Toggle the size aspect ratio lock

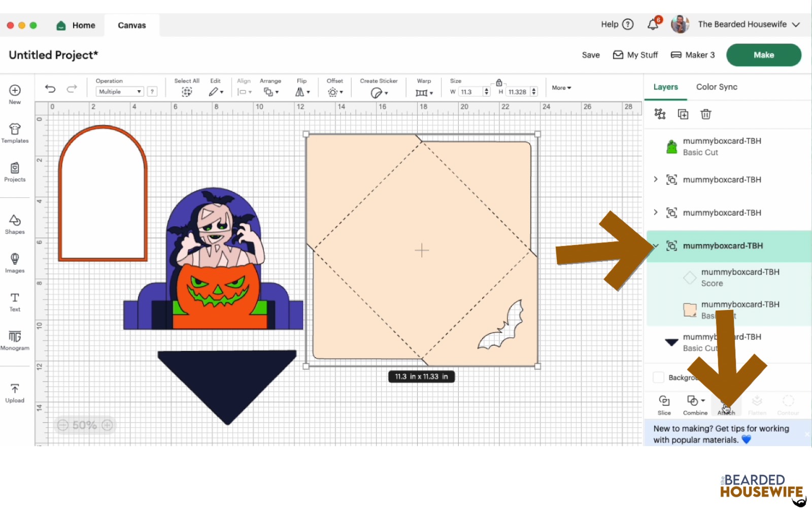point(499,82)
